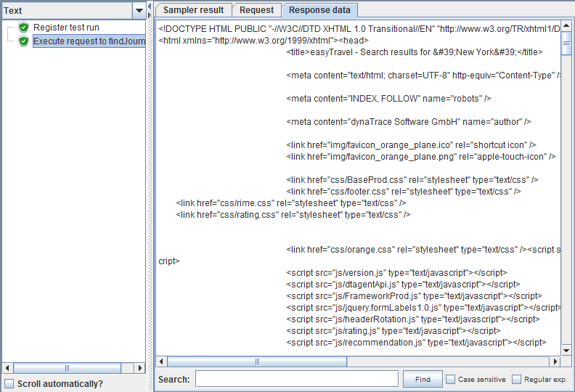Viewport: 575px width, 392px height.
Task: Click results tree scrollbar left arrow
Action: coord(7,368)
